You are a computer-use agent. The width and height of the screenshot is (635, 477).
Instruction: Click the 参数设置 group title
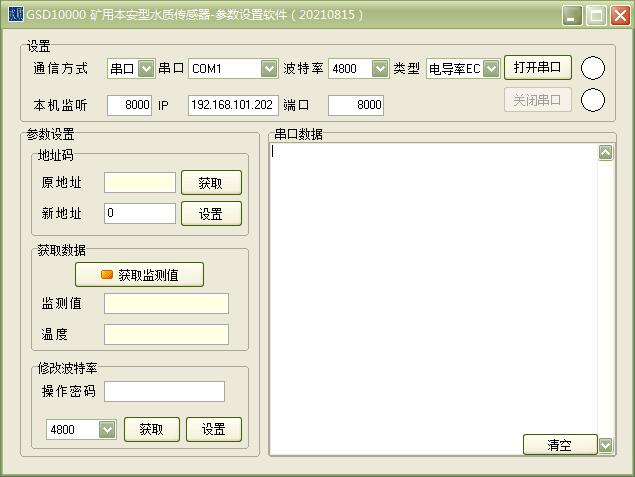pyautogui.click(x=51, y=134)
